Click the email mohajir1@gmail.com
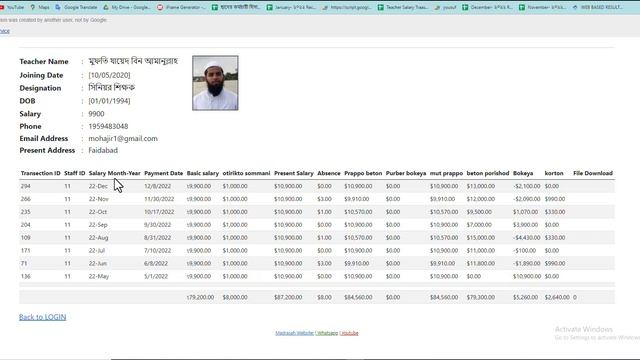Viewport: 640px width, 360px height. (x=123, y=138)
